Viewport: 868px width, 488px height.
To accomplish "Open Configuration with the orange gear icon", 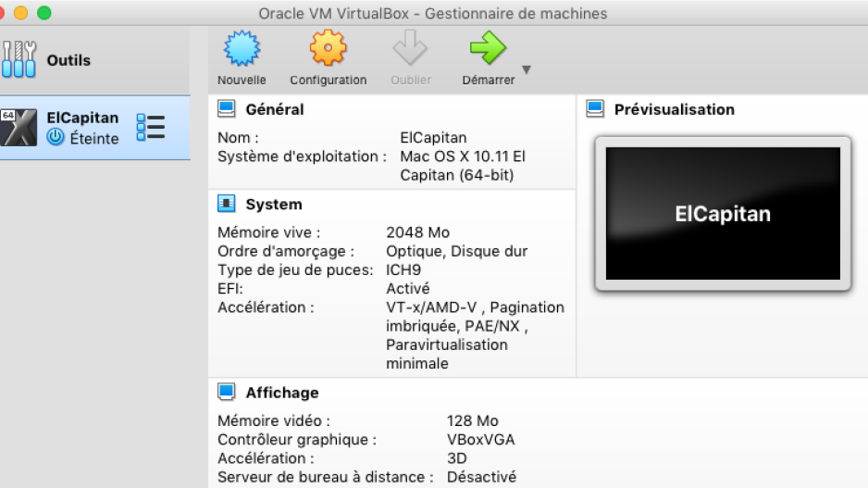I will pyautogui.click(x=328, y=48).
